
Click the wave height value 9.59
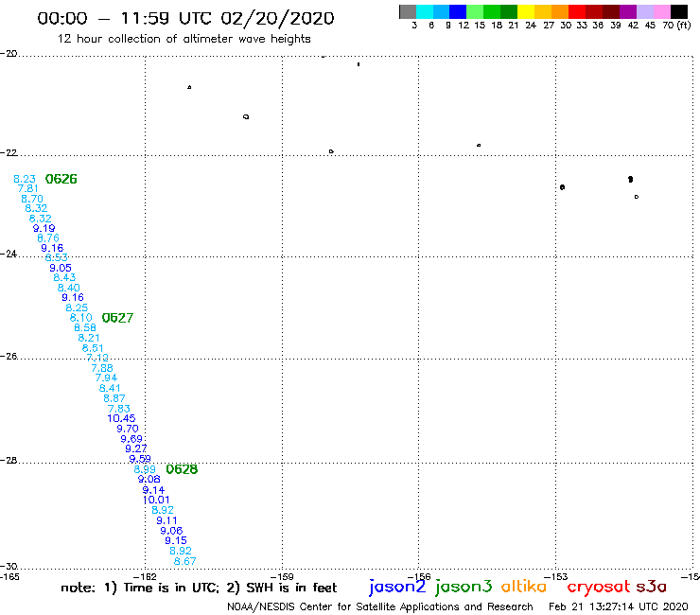[x=140, y=459]
